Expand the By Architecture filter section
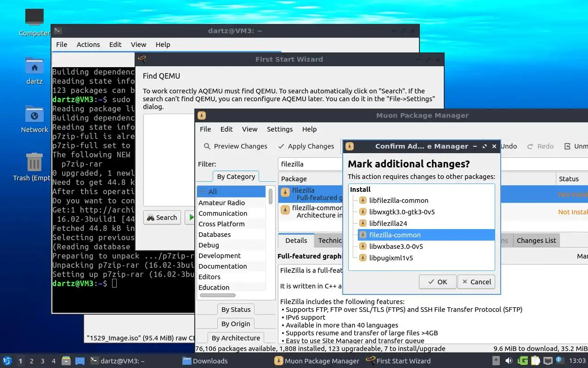The height and width of the screenshot is (368, 588). click(x=236, y=338)
